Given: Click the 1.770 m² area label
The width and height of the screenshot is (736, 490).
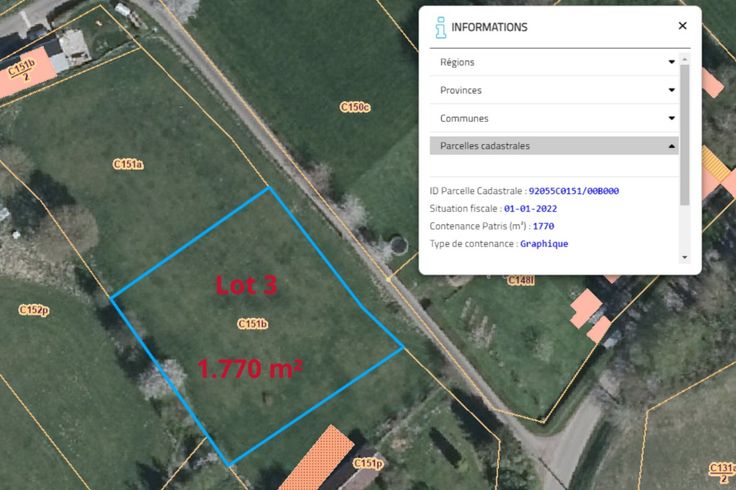Looking at the screenshot, I should [x=250, y=368].
